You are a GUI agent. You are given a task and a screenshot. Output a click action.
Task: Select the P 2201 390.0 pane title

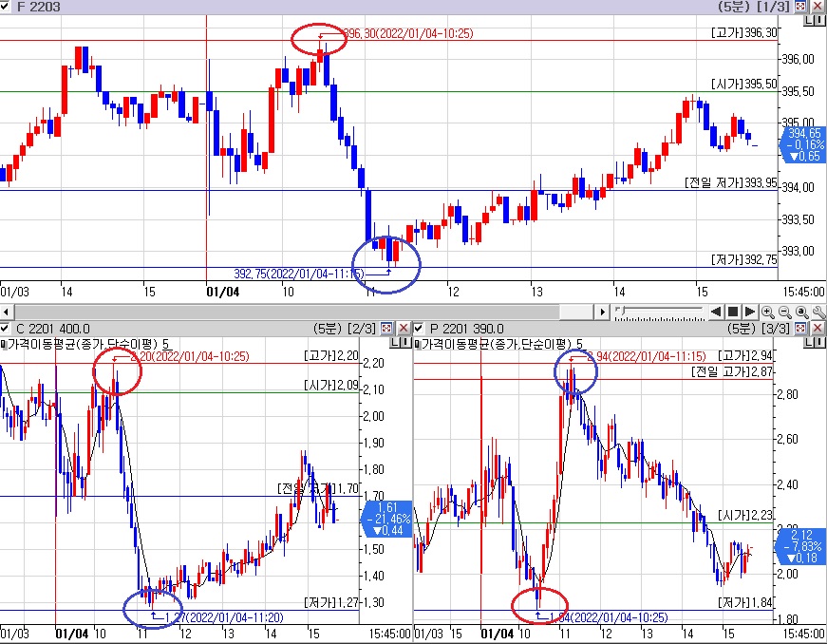coord(467,329)
